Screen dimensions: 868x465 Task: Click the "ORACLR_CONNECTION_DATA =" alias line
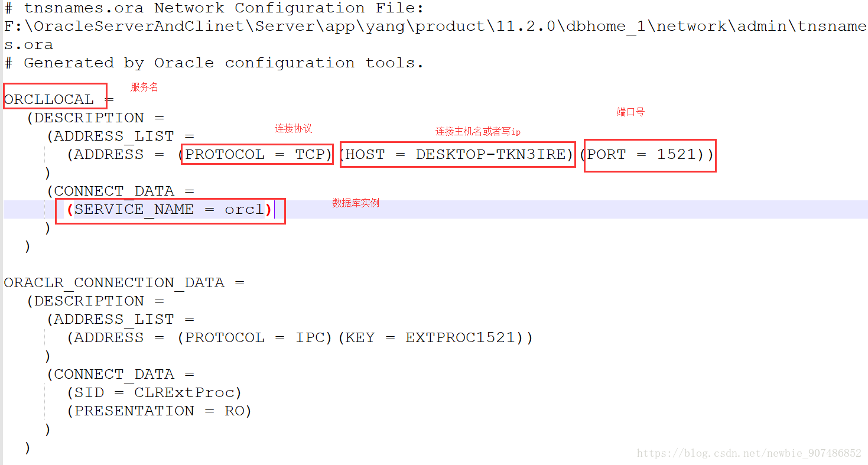click(124, 283)
